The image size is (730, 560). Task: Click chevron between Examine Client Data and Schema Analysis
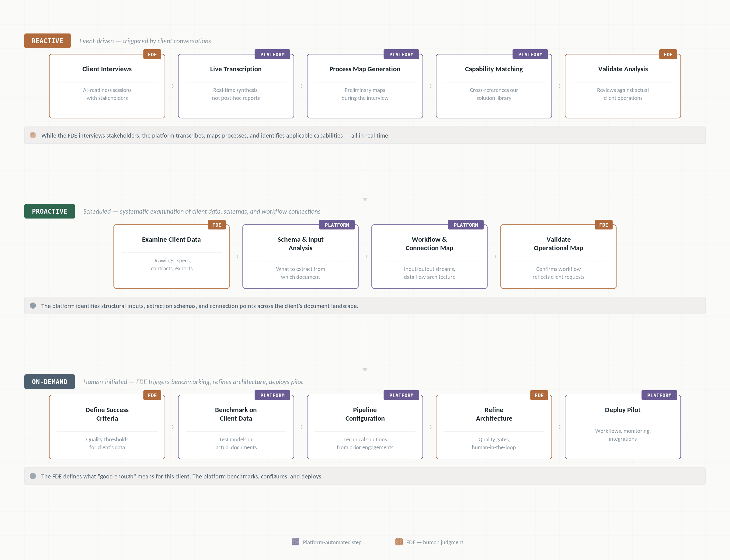237,256
